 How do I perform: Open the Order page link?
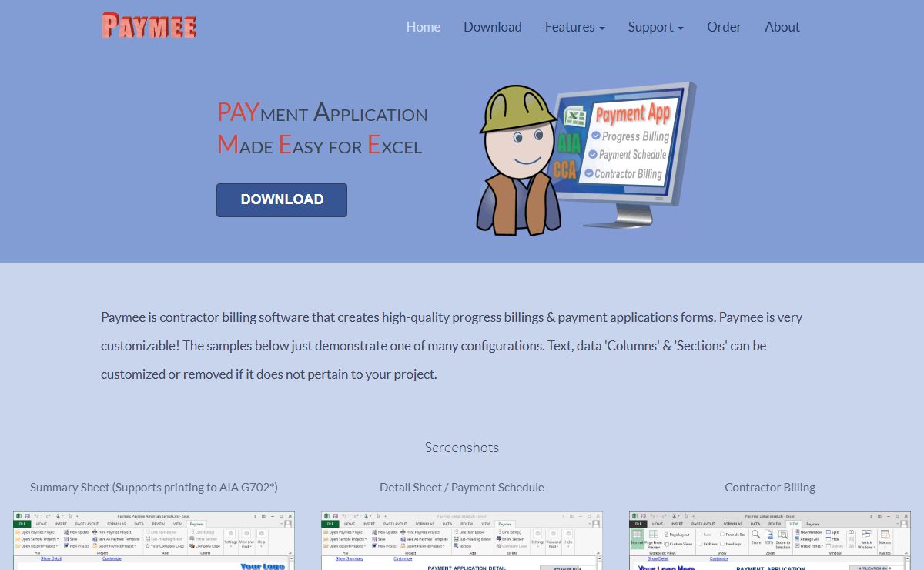(725, 27)
